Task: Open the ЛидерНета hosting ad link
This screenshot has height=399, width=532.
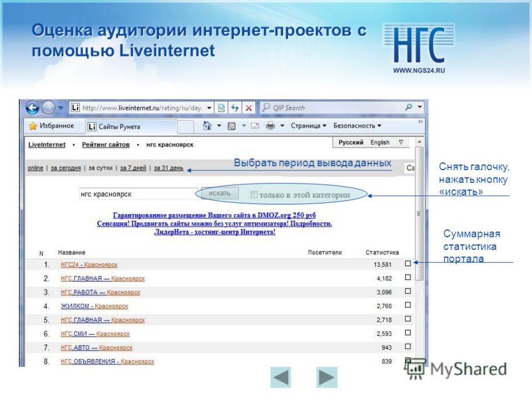Action: [214, 232]
